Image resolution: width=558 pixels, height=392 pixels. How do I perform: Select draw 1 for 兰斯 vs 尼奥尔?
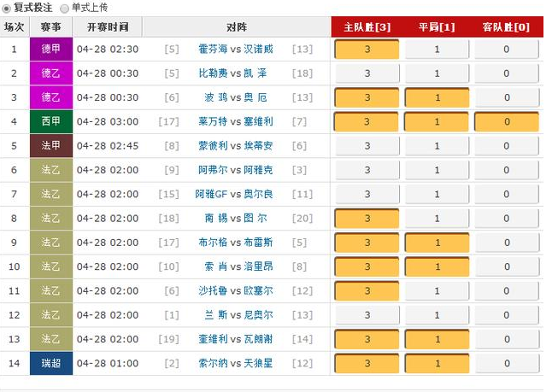(x=437, y=315)
